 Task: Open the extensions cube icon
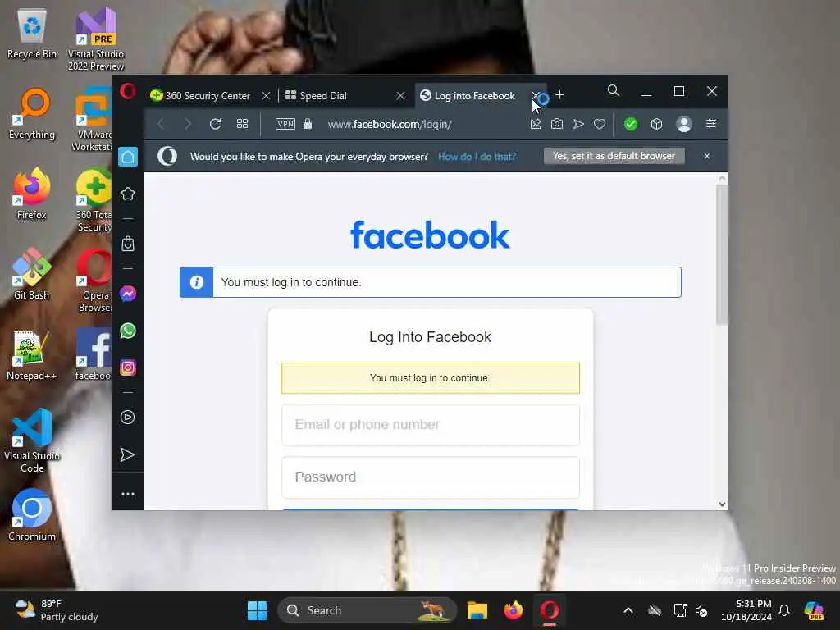pyautogui.click(x=656, y=125)
